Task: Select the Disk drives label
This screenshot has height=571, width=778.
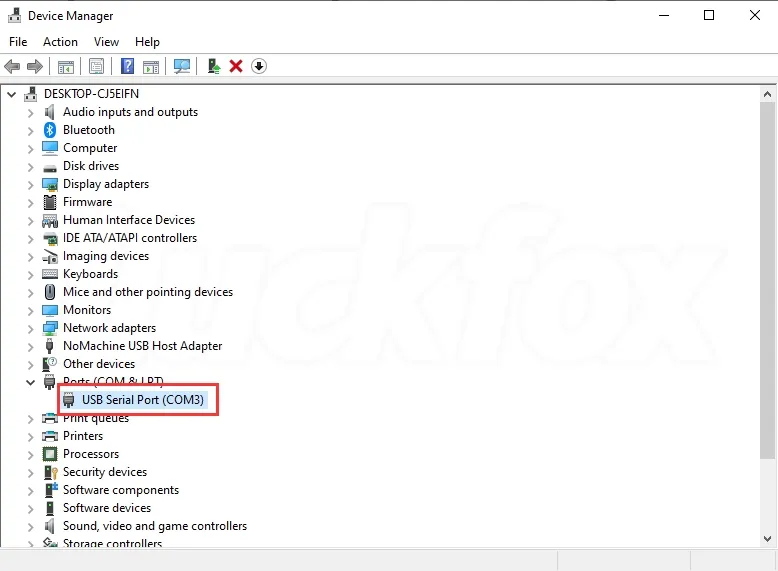Action: (x=91, y=166)
